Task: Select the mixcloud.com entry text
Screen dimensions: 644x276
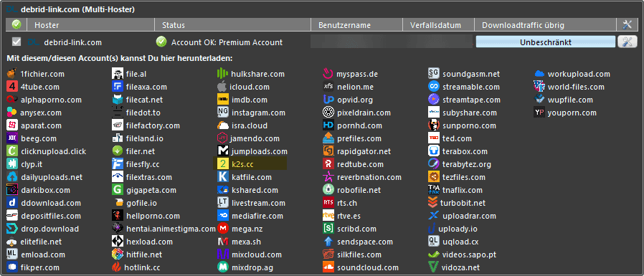Action: click(x=257, y=255)
